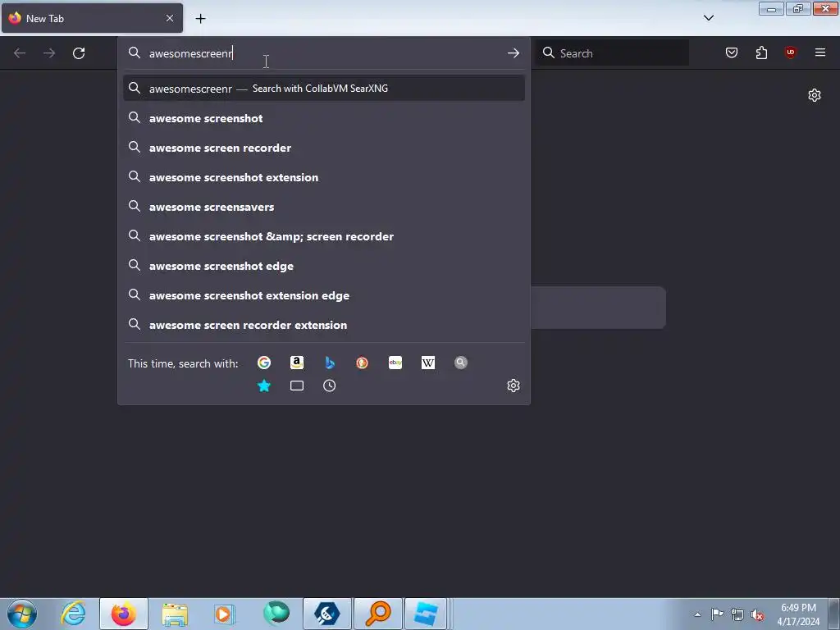840x630 pixels.
Task: Search this time with eBay
Action: click(395, 363)
